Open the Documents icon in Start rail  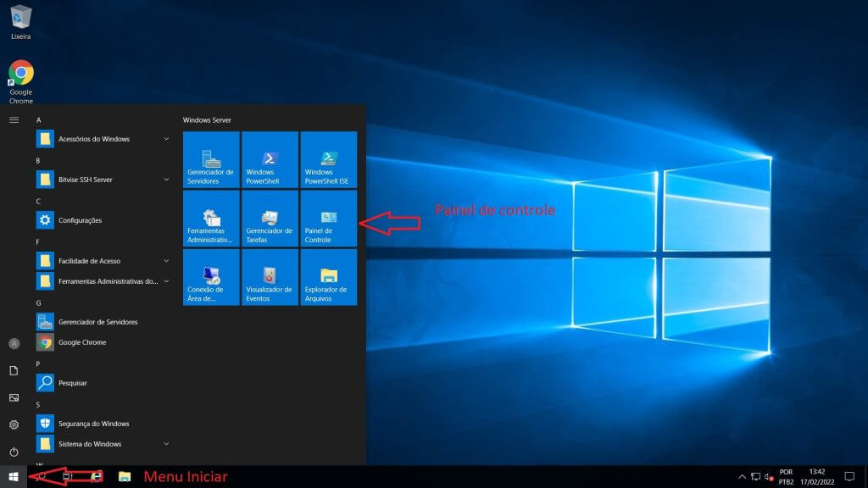[14, 371]
